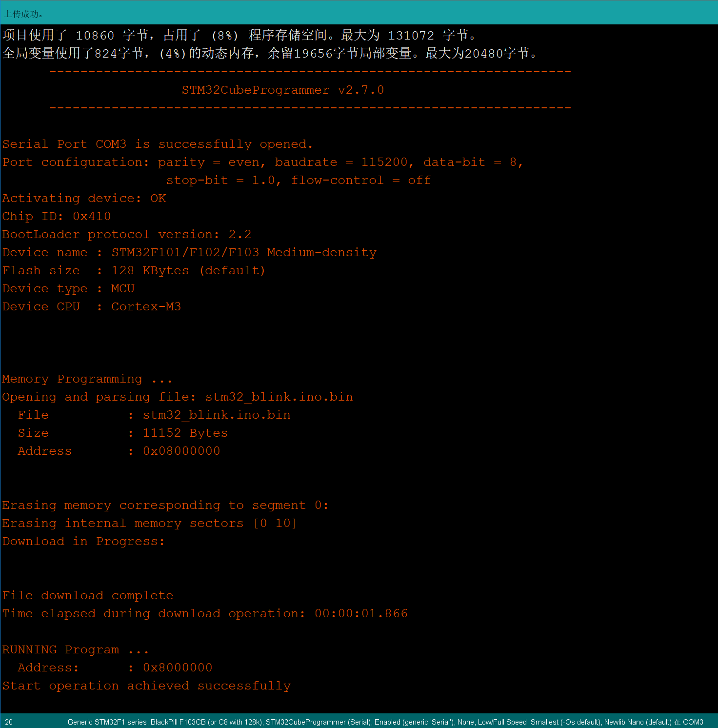Click 'Erasing memory corresponding to segment 0:'

(165, 506)
